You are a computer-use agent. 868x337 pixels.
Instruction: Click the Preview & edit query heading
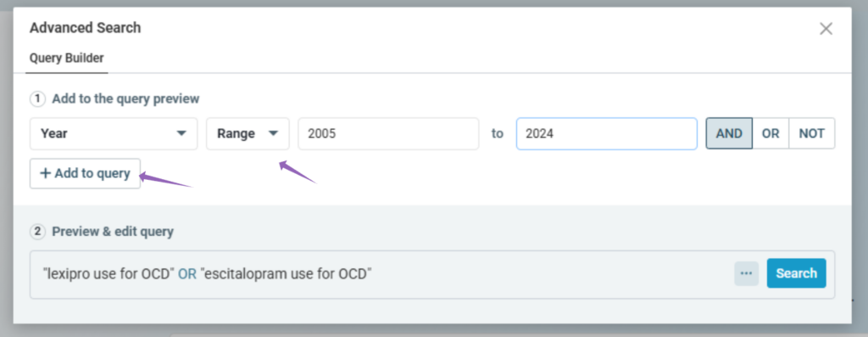point(113,232)
